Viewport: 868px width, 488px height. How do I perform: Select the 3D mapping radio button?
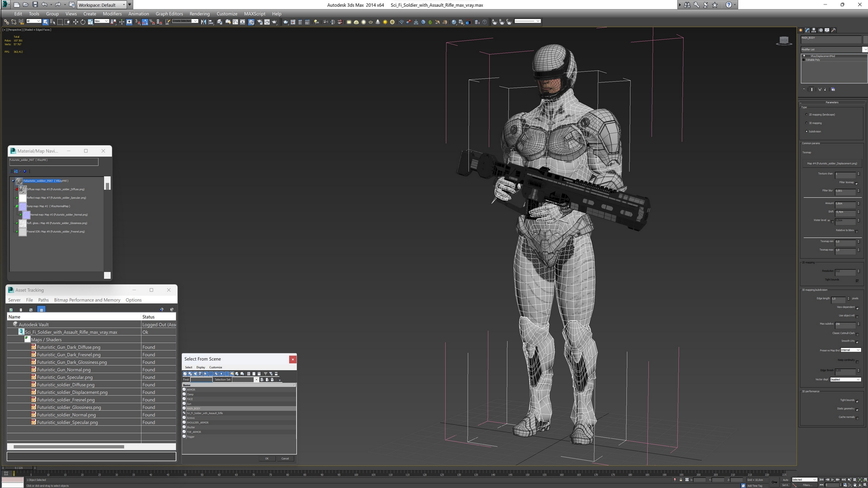[807, 123]
